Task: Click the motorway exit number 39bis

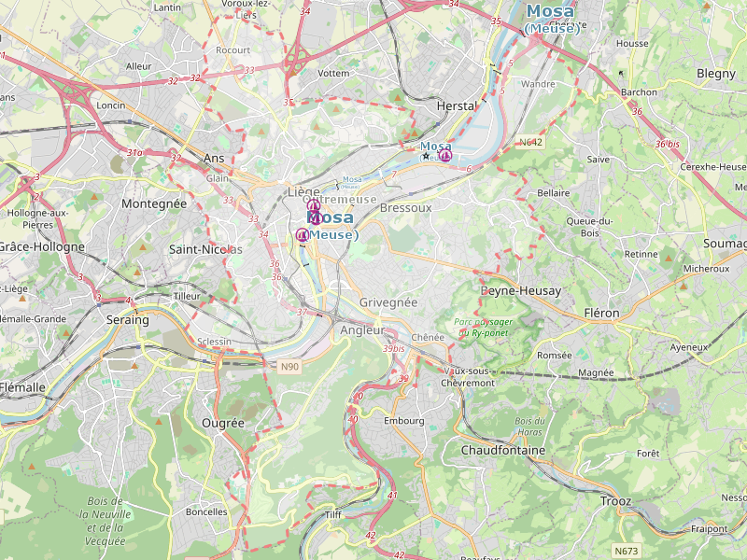Action: pyautogui.click(x=394, y=348)
